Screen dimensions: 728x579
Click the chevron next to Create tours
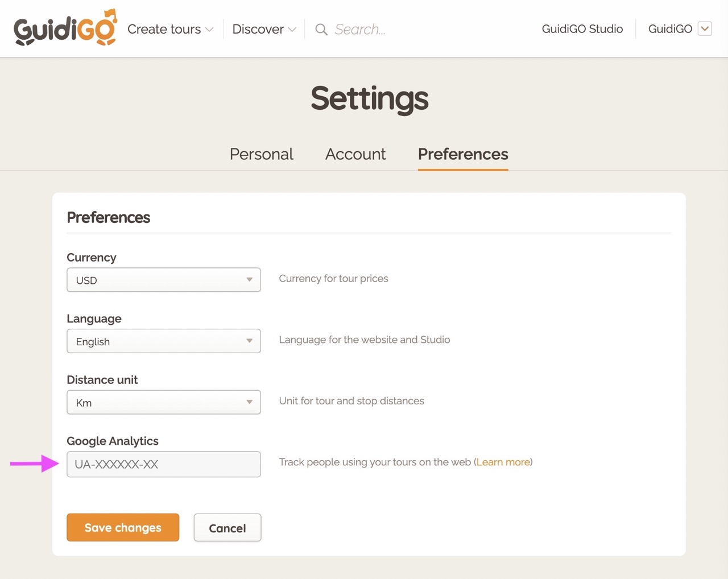[209, 30]
